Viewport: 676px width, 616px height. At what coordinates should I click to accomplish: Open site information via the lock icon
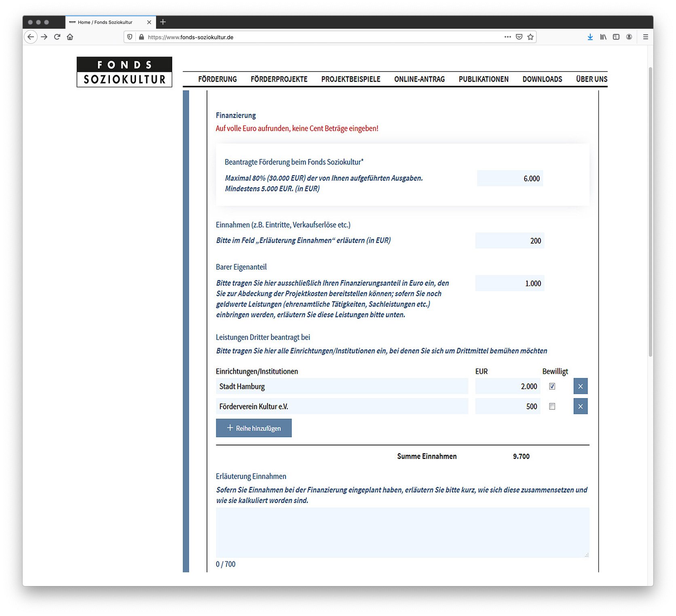tap(141, 37)
